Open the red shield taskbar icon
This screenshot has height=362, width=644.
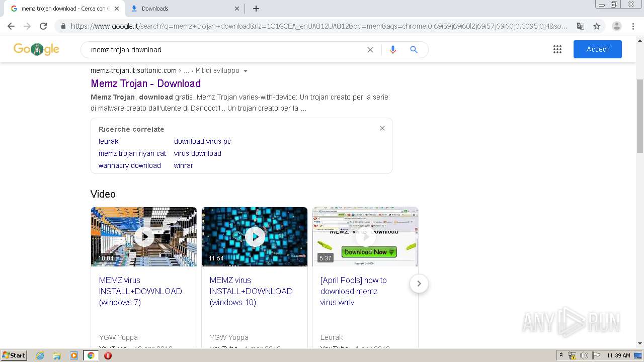[x=108, y=355]
